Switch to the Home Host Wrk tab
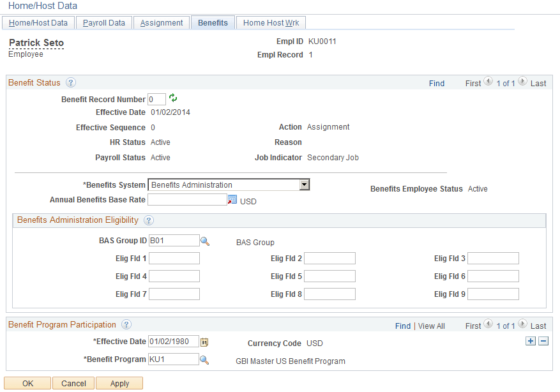This screenshot has width=560, height=392. click(270, 22)
